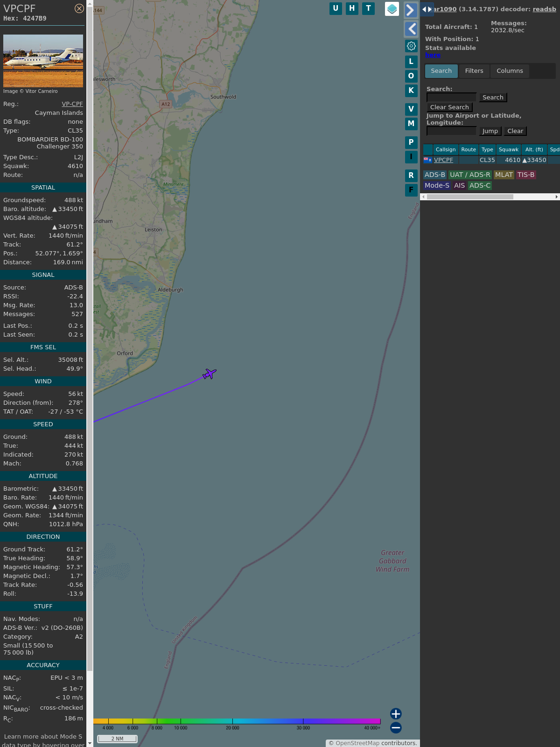Click the TIS-B legend label

click(x=526, y=175)
